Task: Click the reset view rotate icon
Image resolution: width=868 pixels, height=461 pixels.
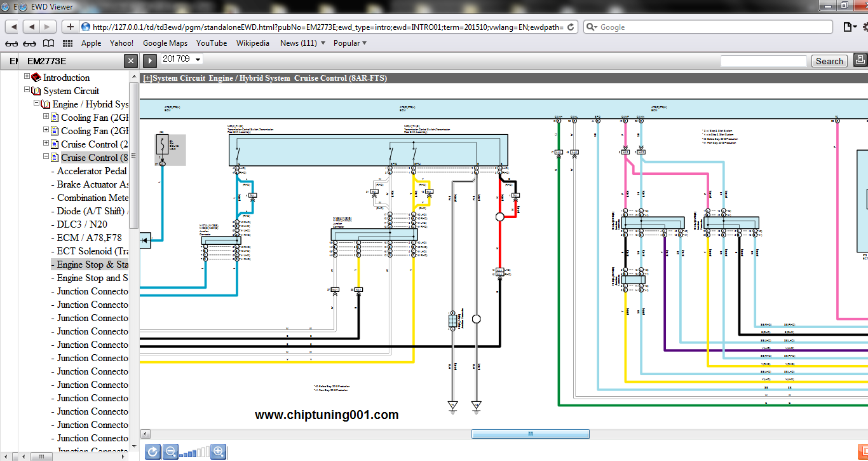Action: pyautogui.click(x=153, y=452)
